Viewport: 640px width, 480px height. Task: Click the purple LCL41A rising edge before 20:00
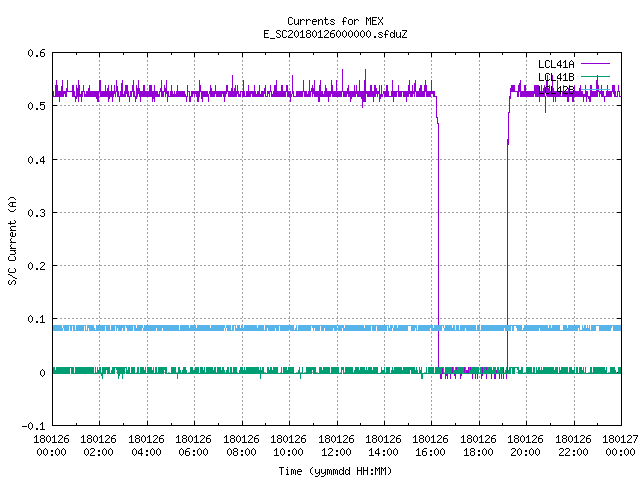507,245
